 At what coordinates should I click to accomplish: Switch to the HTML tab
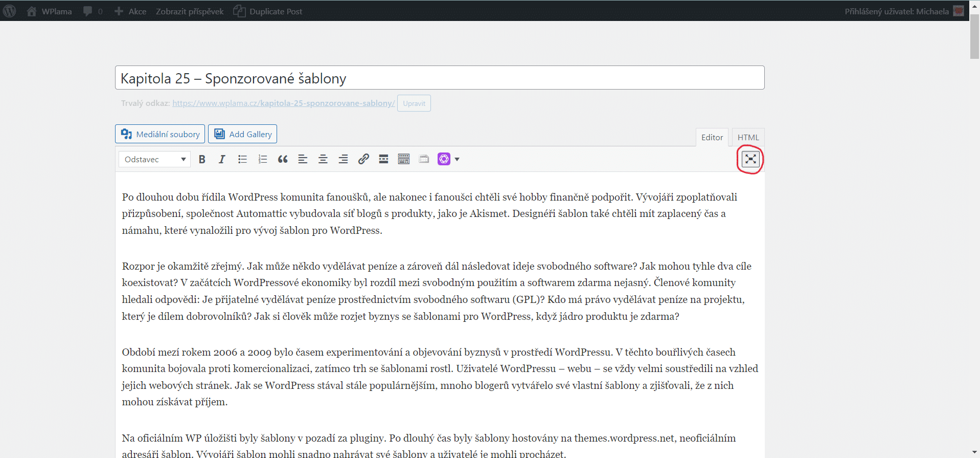pos(748,137)
